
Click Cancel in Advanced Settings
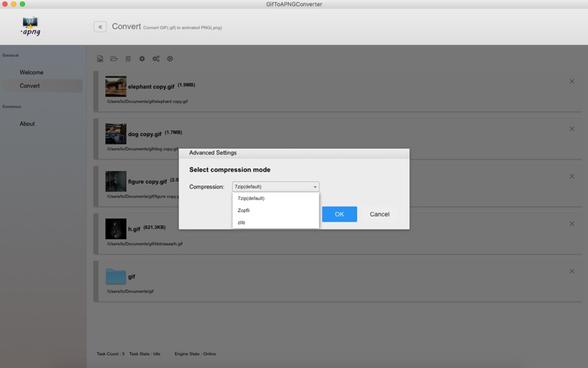(x=379, y=214)
